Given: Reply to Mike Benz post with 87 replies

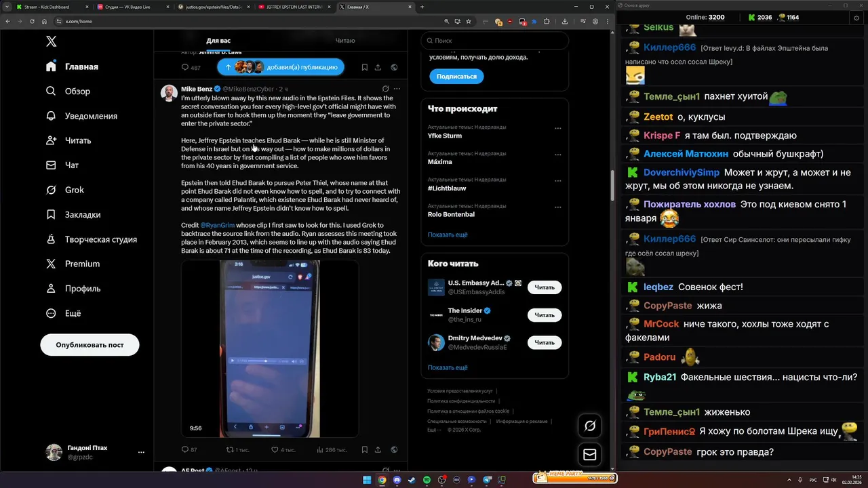Looking at the screenshot, I should 189,449.
